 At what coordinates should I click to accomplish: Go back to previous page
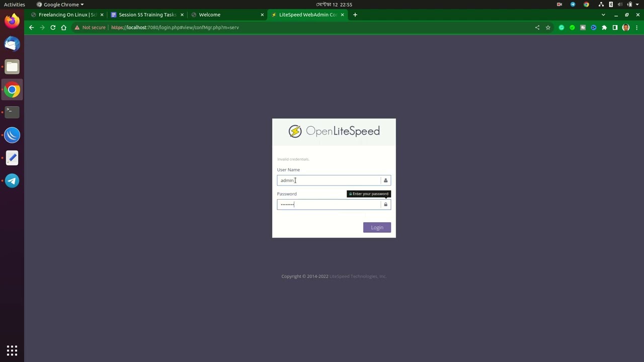31,28
